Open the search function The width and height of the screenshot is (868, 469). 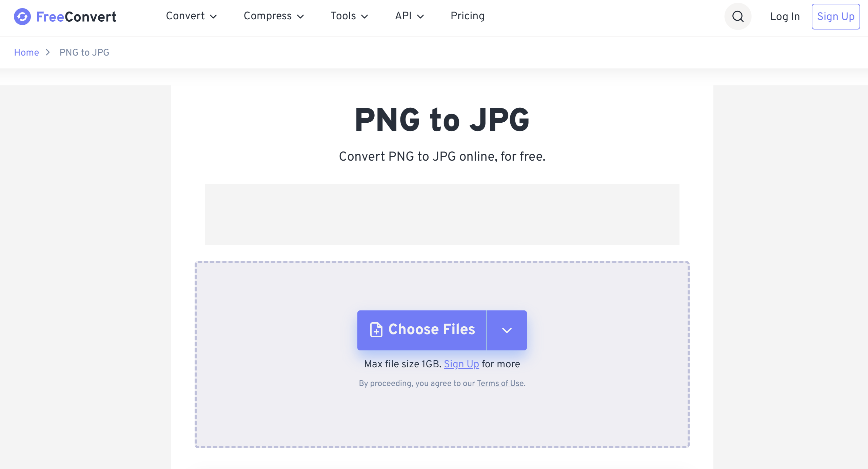pos(738,16)
